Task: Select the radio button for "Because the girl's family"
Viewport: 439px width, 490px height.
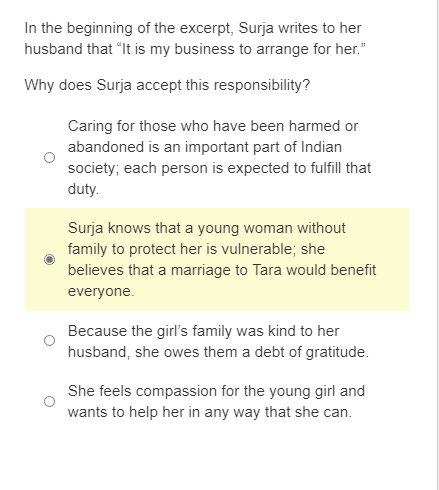Action: [x=49, y=340]
